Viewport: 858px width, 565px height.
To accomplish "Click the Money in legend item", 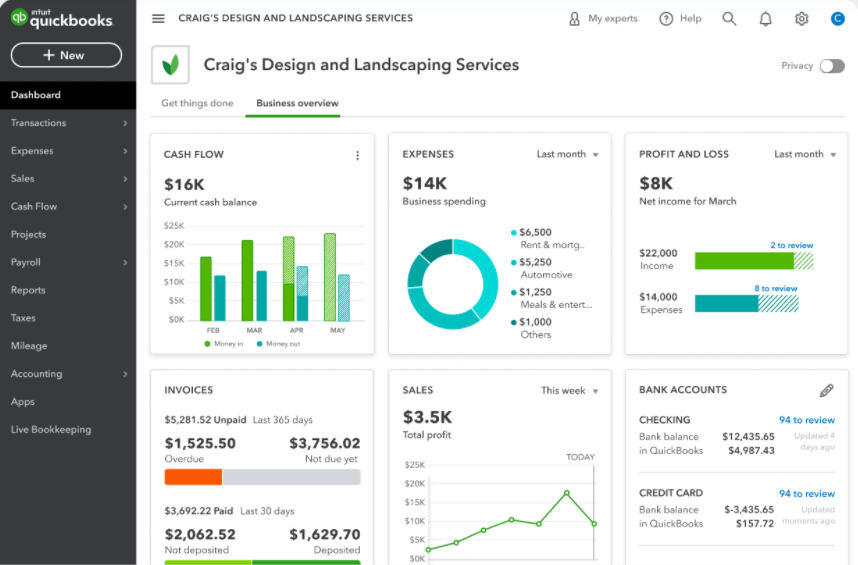I will [x=223, y=344].
